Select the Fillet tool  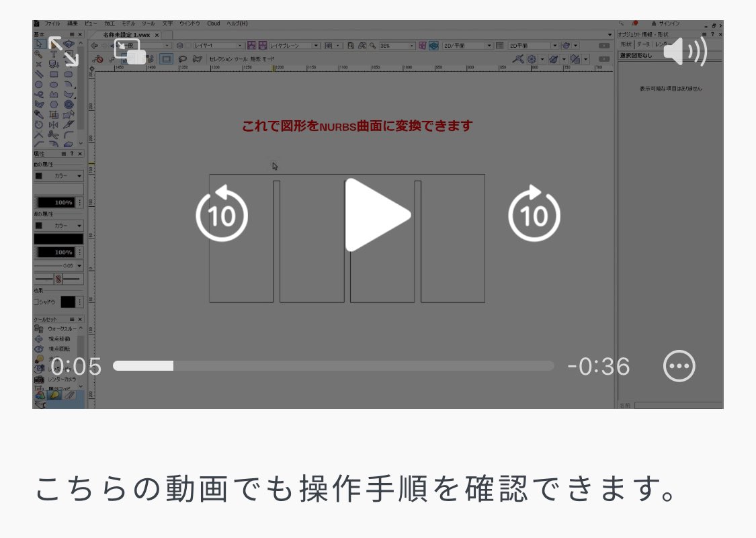coord(69,135)
